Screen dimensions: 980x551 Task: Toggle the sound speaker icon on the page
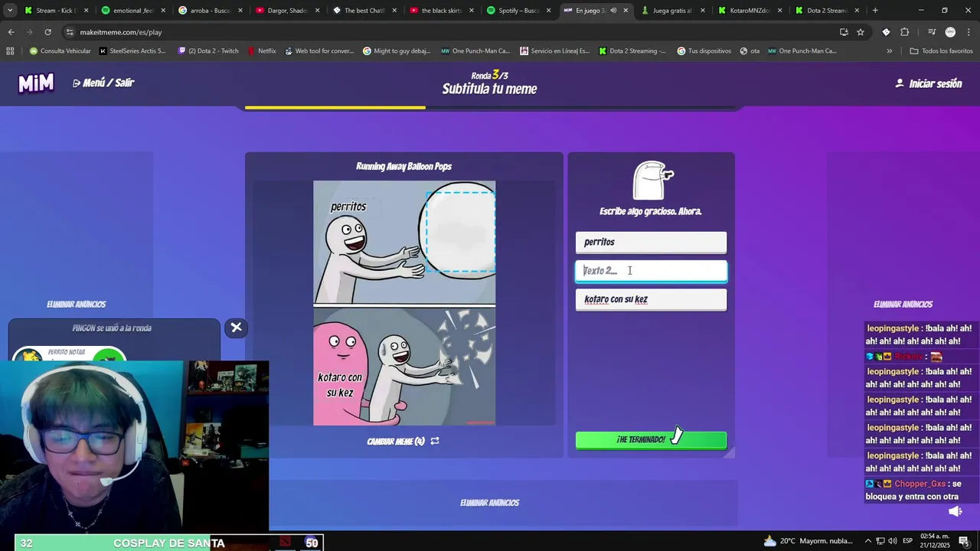pos(955,511)
